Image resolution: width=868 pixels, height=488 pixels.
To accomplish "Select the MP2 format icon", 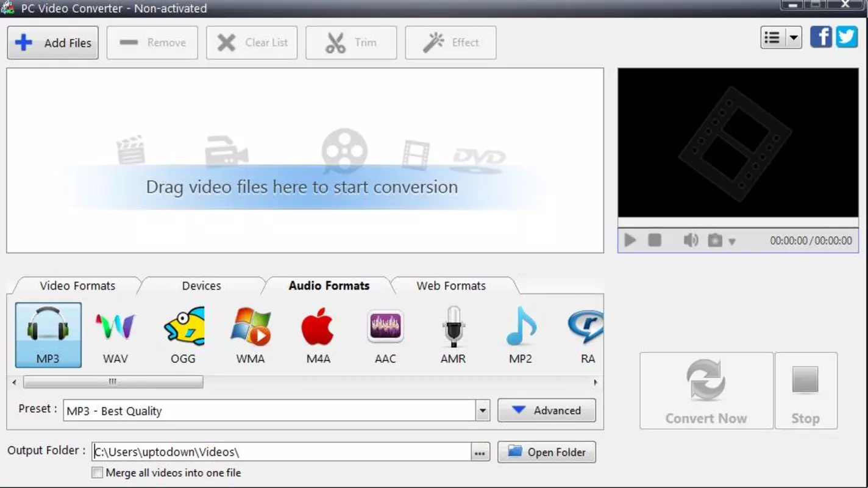I will tap(521, 335).
